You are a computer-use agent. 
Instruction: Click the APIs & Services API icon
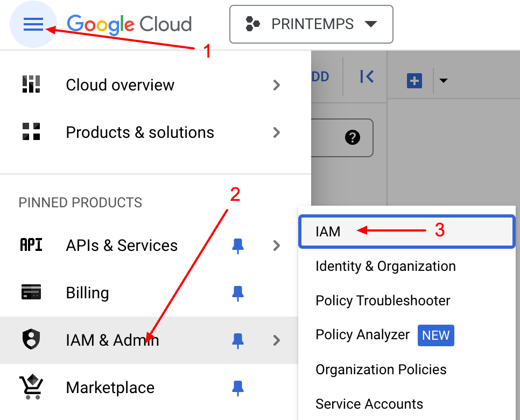coord(31,245)
